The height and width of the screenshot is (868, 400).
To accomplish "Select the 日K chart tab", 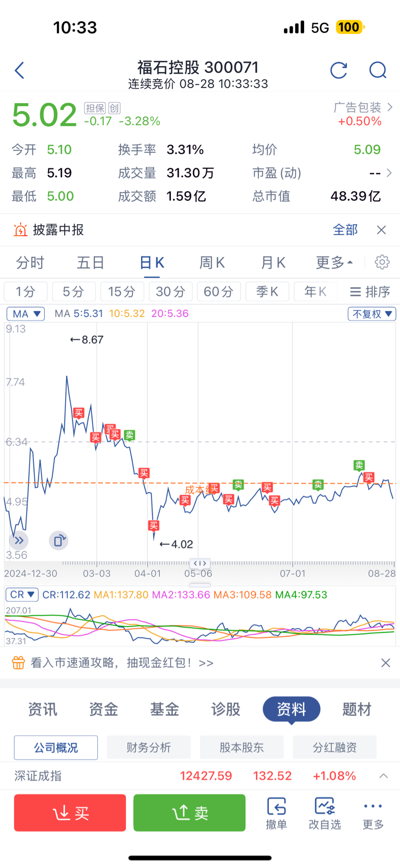I will click(152, 262).
